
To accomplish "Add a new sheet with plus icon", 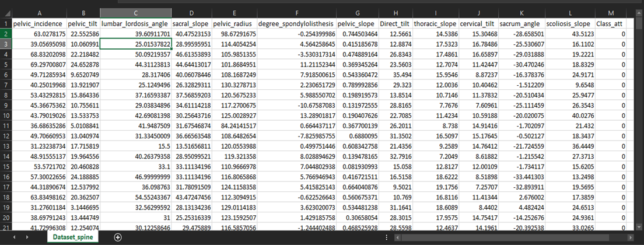I will (x=118, y=237).
